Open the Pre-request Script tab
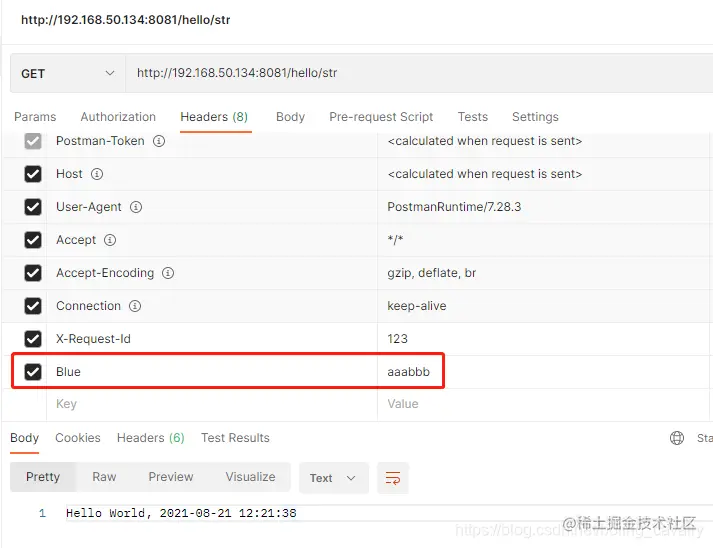 381,117
